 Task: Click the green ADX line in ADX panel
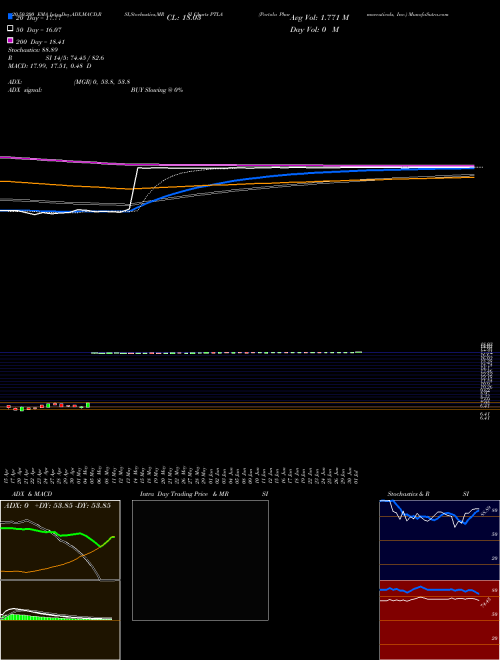(x=58, y=535)
